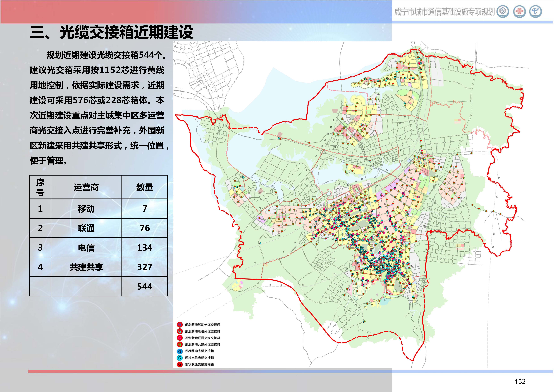This screenshot has height=392, width=554.
Task: Select the header title 咸宁市城市通信基础设施专项规划
Action: 444,12
